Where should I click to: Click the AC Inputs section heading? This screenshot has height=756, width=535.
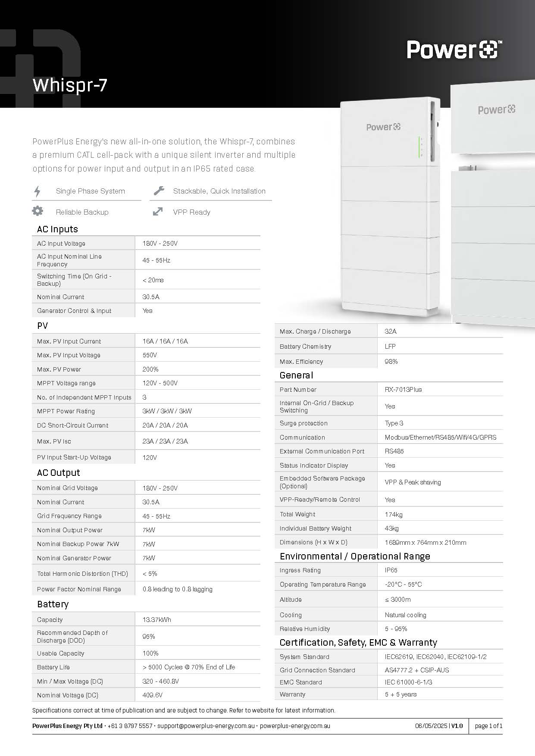(57, 229)
